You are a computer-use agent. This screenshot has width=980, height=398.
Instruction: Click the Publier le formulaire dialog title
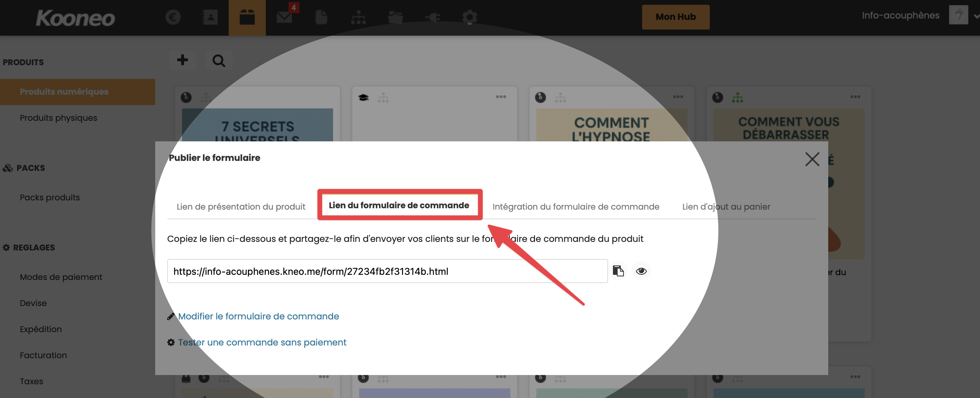coord(214,158)
